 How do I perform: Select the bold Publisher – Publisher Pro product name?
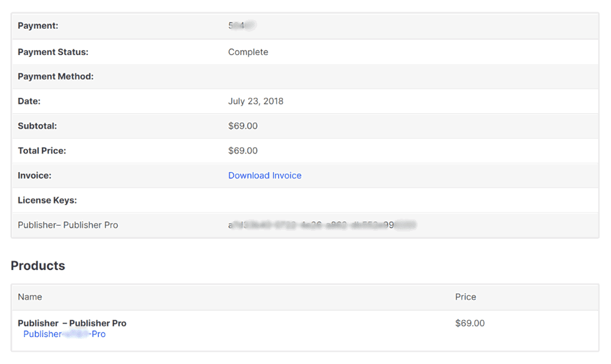pyautogui.click(x=72, y=323)
